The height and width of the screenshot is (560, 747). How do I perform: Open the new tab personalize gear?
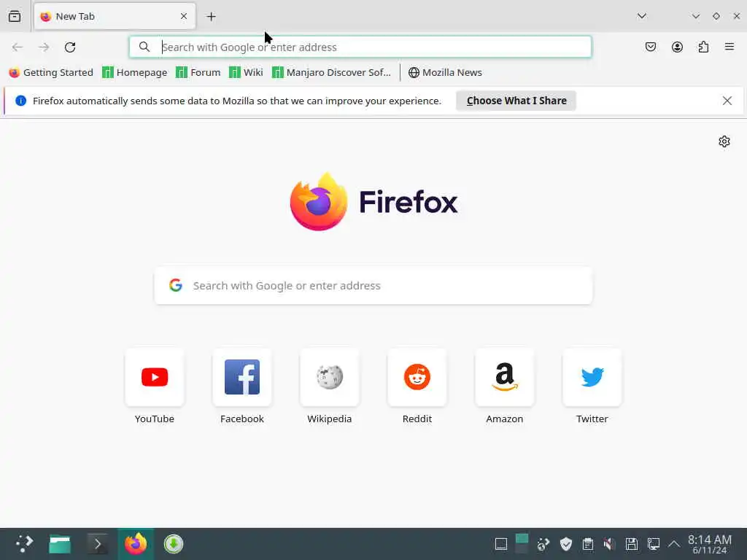[x=724, y=141]
